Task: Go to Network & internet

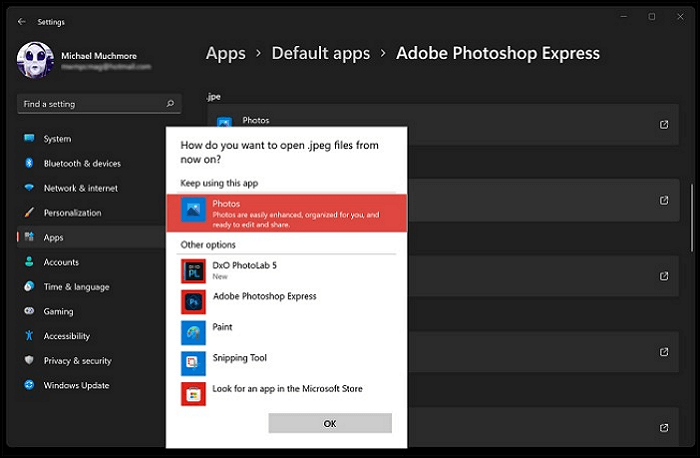Action: (81, 188)
